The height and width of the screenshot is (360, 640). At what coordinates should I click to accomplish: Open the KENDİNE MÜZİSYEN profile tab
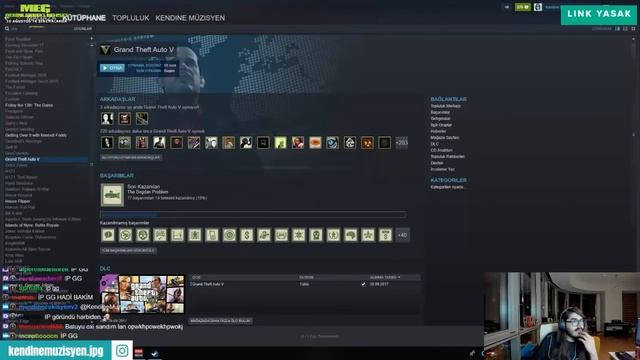[190, 18]
